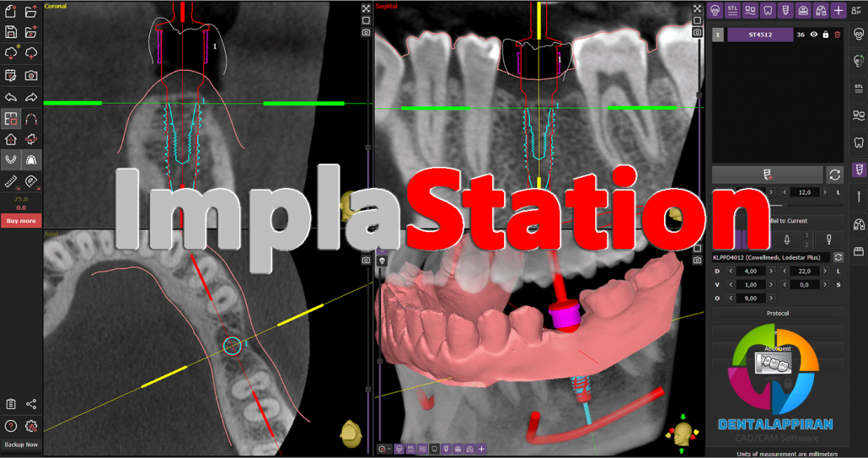Viewport: 868px width, 458px height.
Task: Upload to cloud icon
Action: (x=31, y=53)
